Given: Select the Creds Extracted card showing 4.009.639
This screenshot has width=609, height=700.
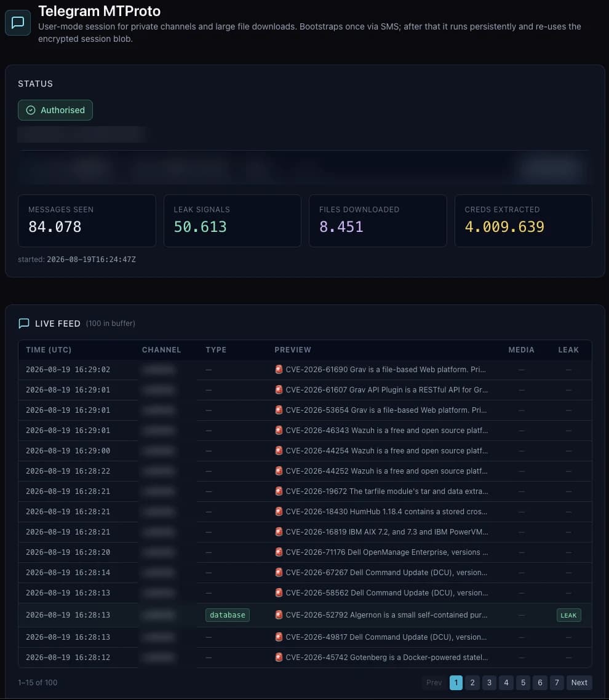Looking at the screenshot, I should tap(523, 221).
